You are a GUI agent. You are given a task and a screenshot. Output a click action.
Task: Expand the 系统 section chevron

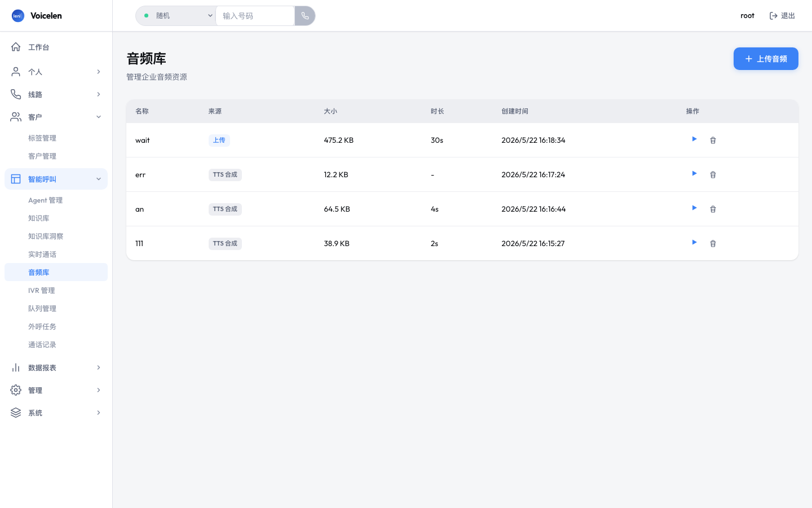pos(99,413)
